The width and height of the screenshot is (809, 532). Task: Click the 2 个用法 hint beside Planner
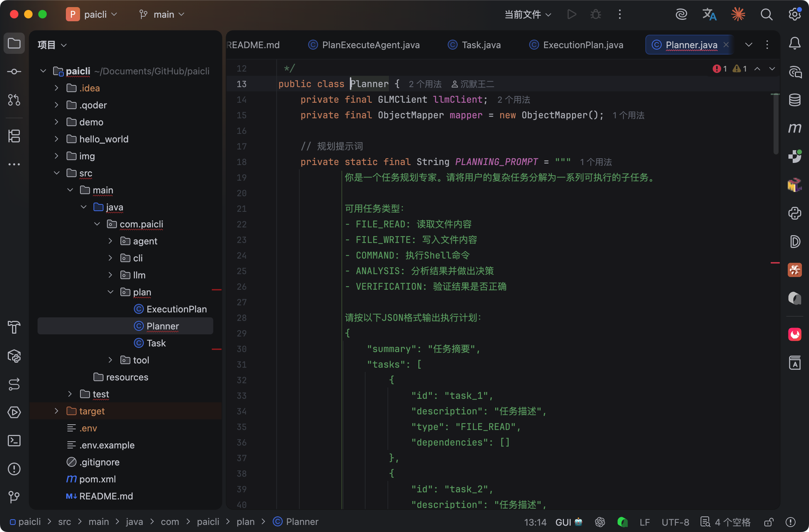pyautogui.click(x=425, y=84)
